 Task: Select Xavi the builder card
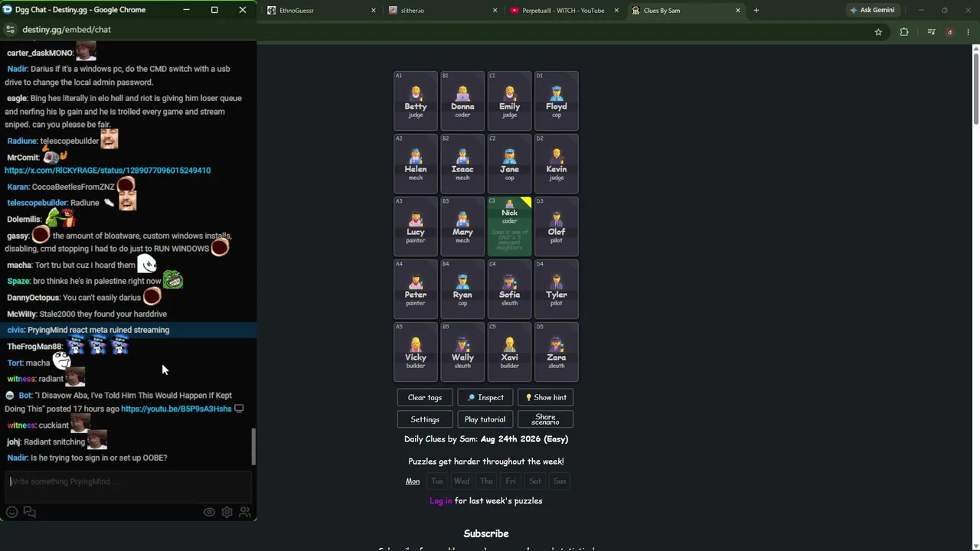pos(509,351)
